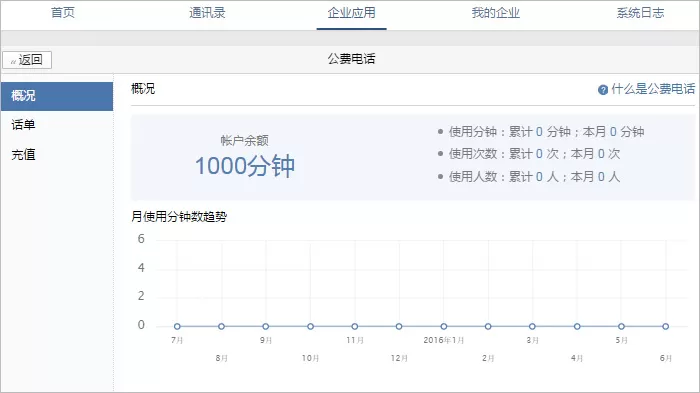The image size is (700, 393).
Task: Click the 6月 axis label
Action: pyautogui.click(x=666, y=358)
